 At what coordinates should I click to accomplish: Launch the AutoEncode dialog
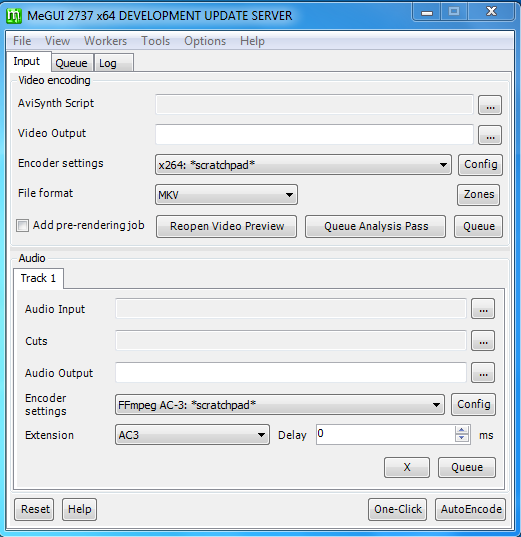(471, 509)
